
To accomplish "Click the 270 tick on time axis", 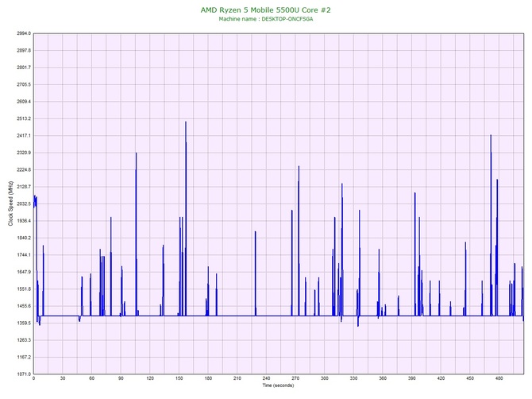I will coord(295,378).
